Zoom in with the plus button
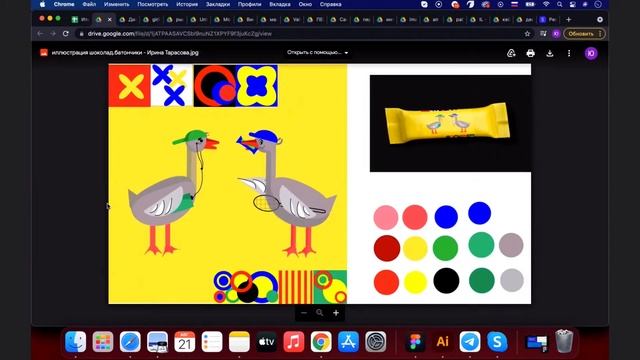Screen dimensions: 640x360 click(336, 313)
